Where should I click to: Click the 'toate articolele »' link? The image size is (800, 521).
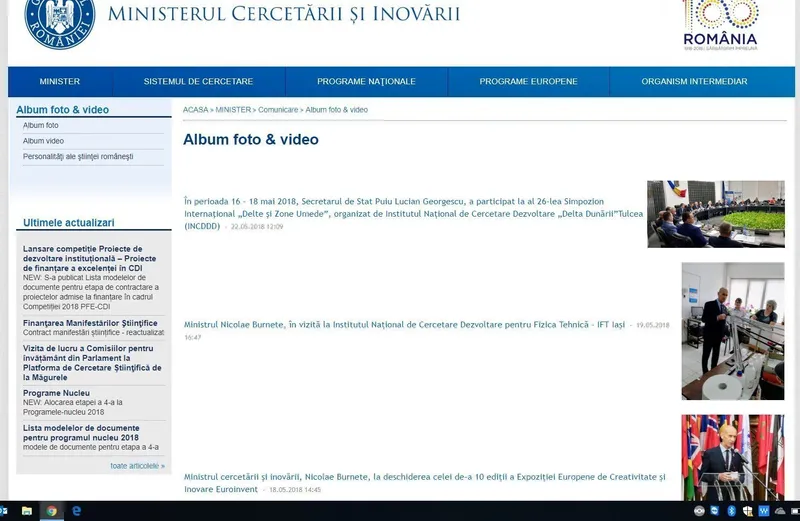pyautogui.click(x=137, y=466)
